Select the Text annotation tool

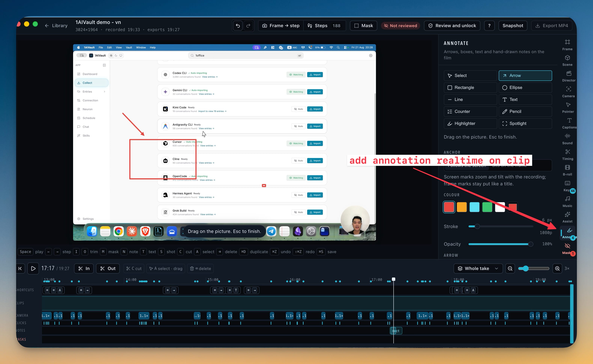click(525, 100)
